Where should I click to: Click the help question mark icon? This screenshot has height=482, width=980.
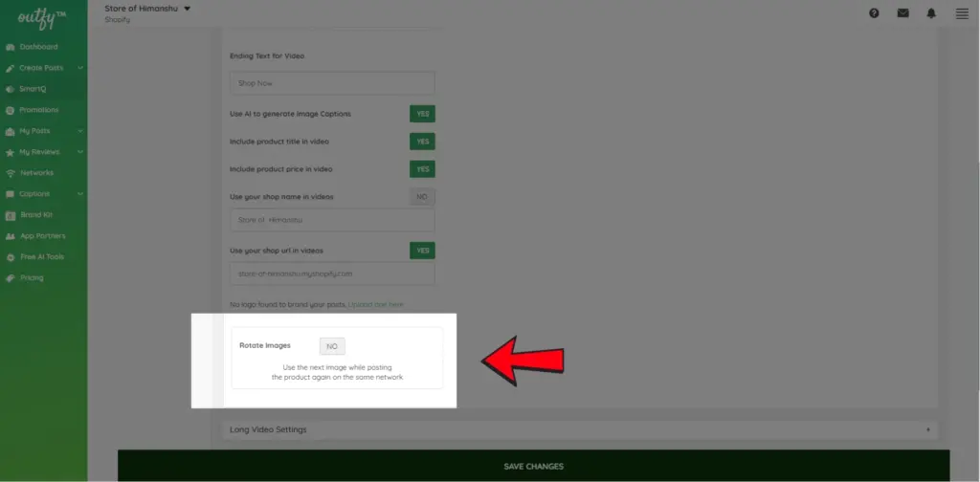point(874,13)
